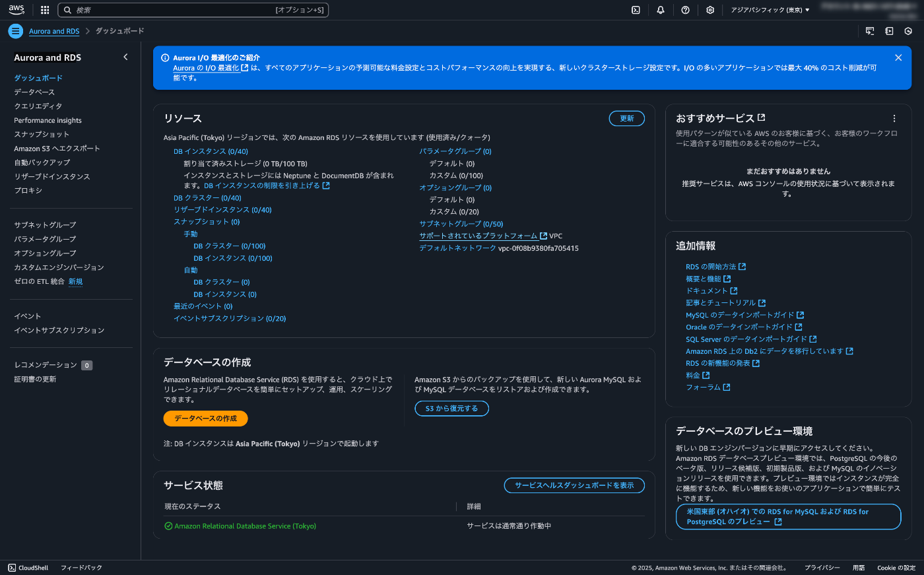Open イベント in sidebar
924x575 pixels.
pos(28,316)
